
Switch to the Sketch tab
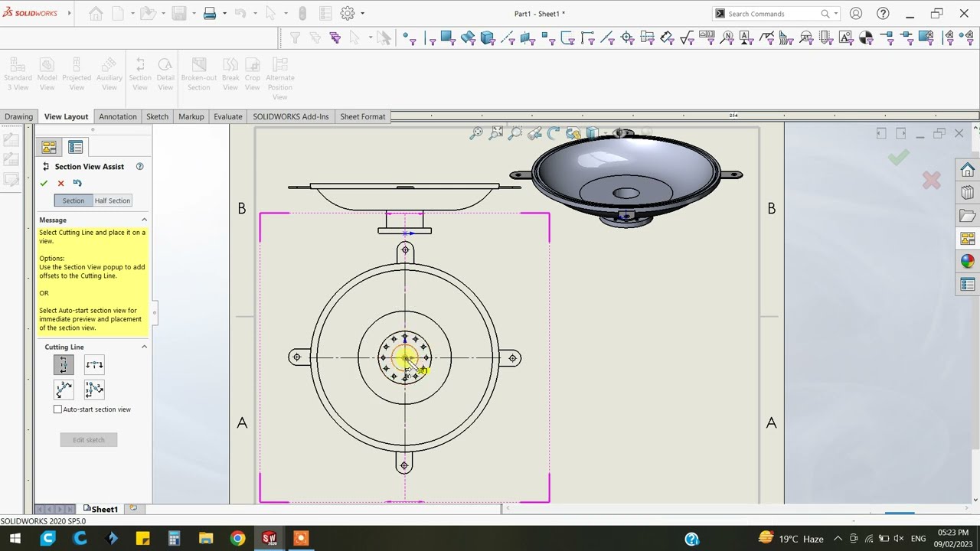tap(157, 116)
